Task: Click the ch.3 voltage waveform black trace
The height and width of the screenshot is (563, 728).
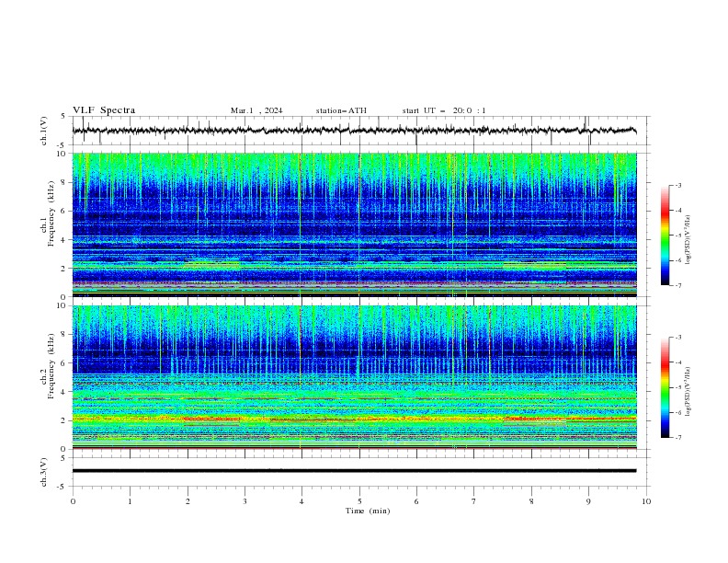Action: click(354, 471)
